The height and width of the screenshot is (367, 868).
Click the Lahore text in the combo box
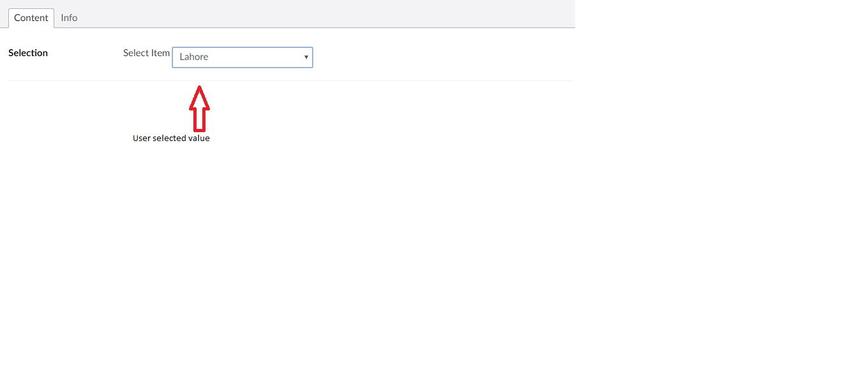194,57
